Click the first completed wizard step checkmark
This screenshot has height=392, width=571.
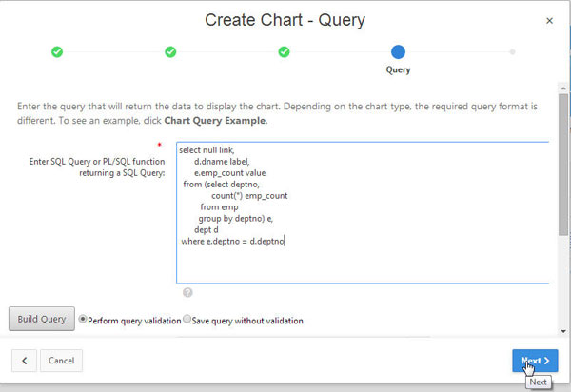57,51
